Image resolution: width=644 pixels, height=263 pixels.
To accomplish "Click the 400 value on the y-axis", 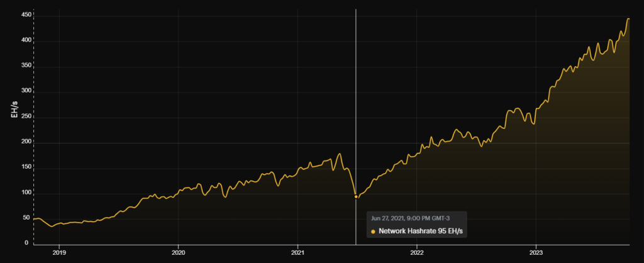I will pyautogui.click(x=23, y=40).
